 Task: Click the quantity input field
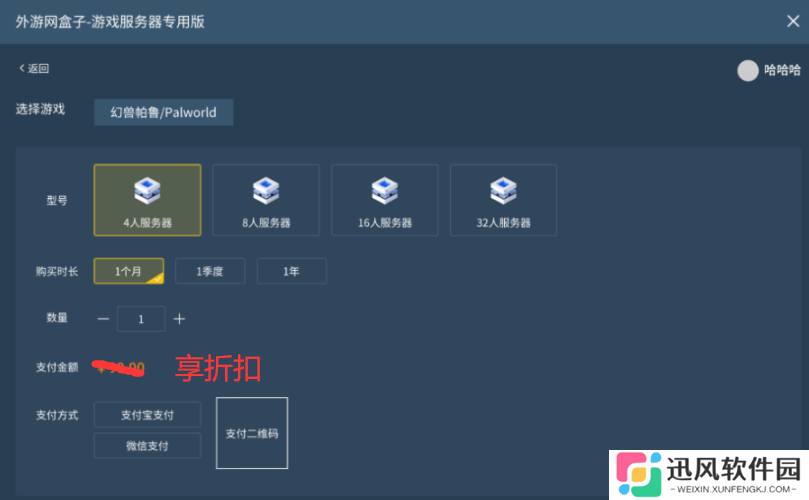[141, 319]
